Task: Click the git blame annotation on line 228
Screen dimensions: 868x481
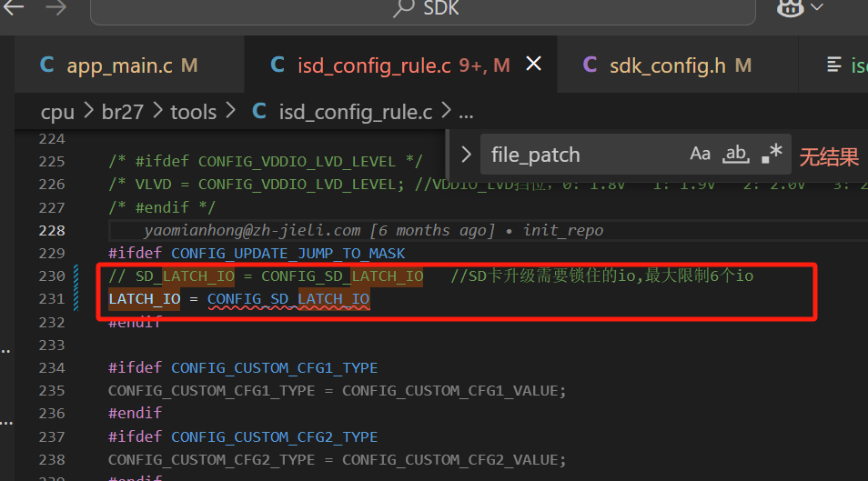Action: click(x=374, y=230)
